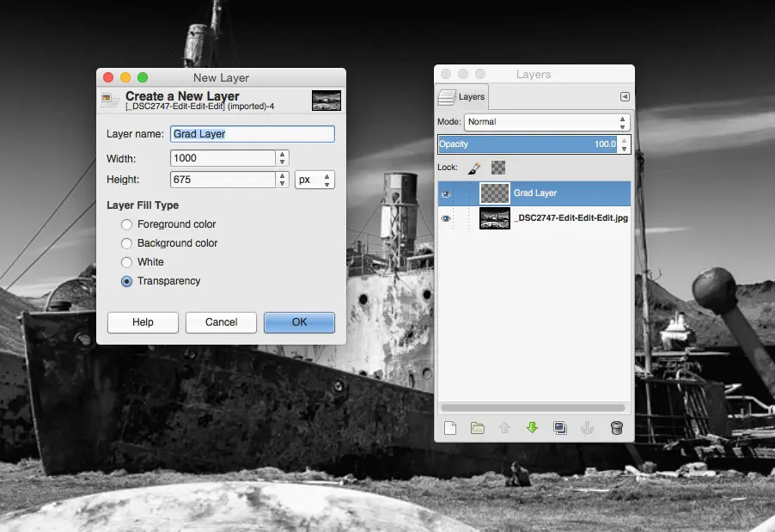Click the Opacity slider in Layers panel
775x532 pixels.
pos(528,144)
